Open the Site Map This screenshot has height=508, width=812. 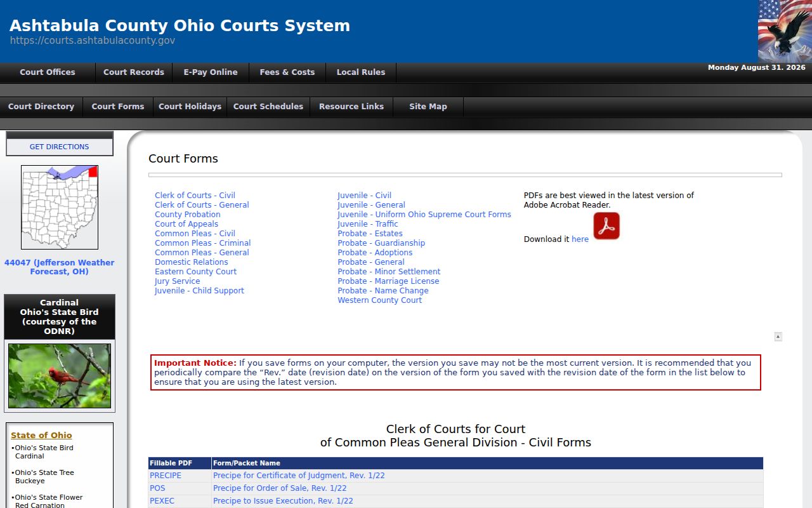(428, 107)
